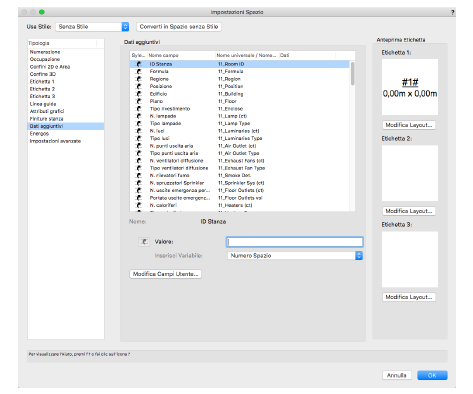Click the style icon next to Valore

144,242
